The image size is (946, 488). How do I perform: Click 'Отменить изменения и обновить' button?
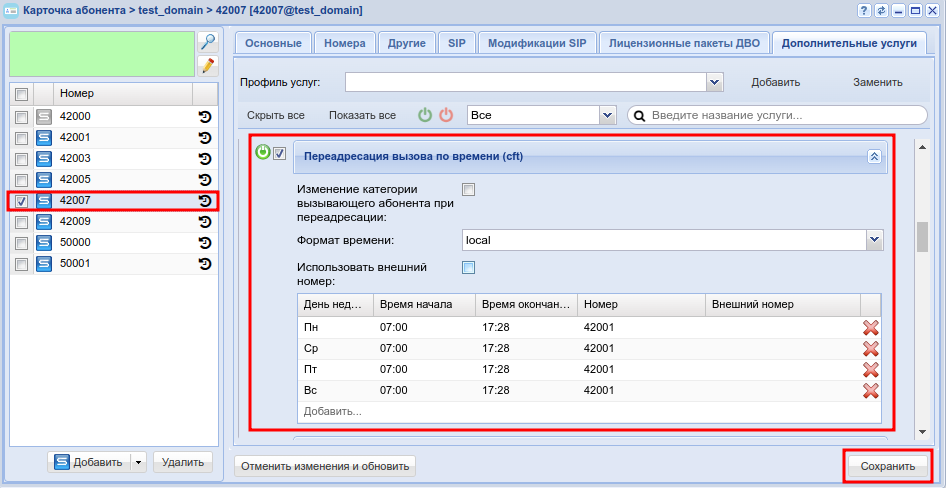(325, 466)
